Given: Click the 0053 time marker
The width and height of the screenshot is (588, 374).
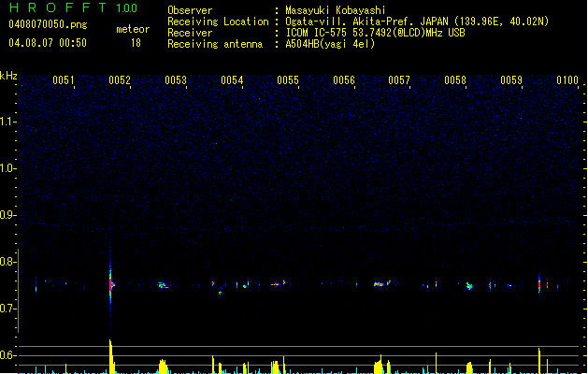Looking at the screenshot, I should pos(176,80).
